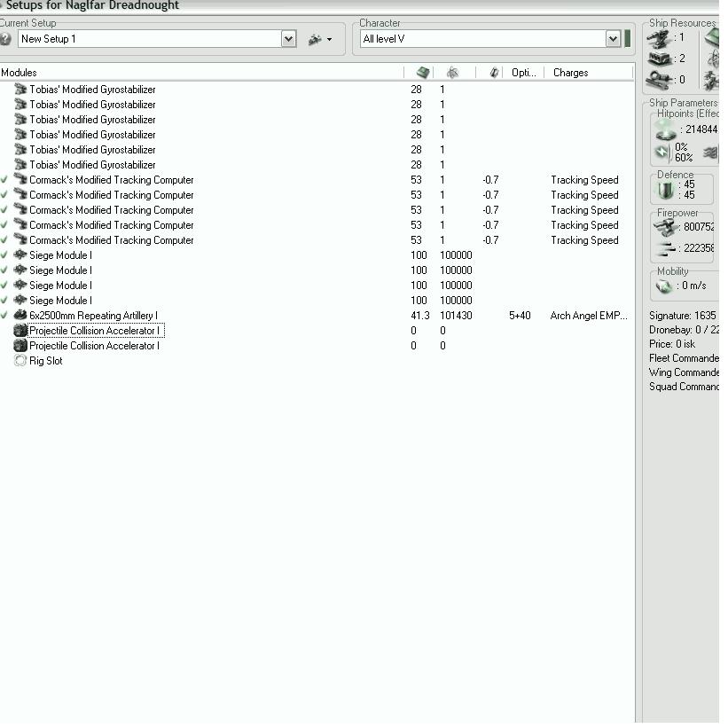Image resolution: width=728 pixels, height=728 pixels.
Task: Click the 'Signature: 1635' text
Action: 683,316
